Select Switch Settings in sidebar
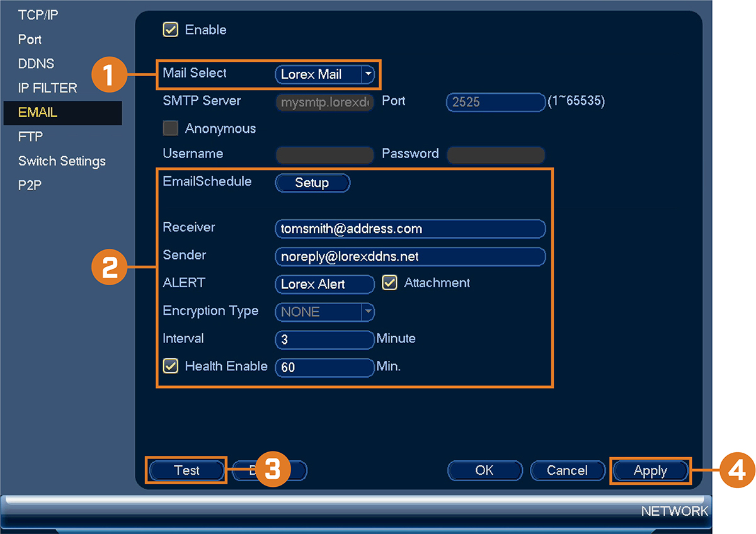The height and width of the screenshot is (534, 756). coord(62,161)
